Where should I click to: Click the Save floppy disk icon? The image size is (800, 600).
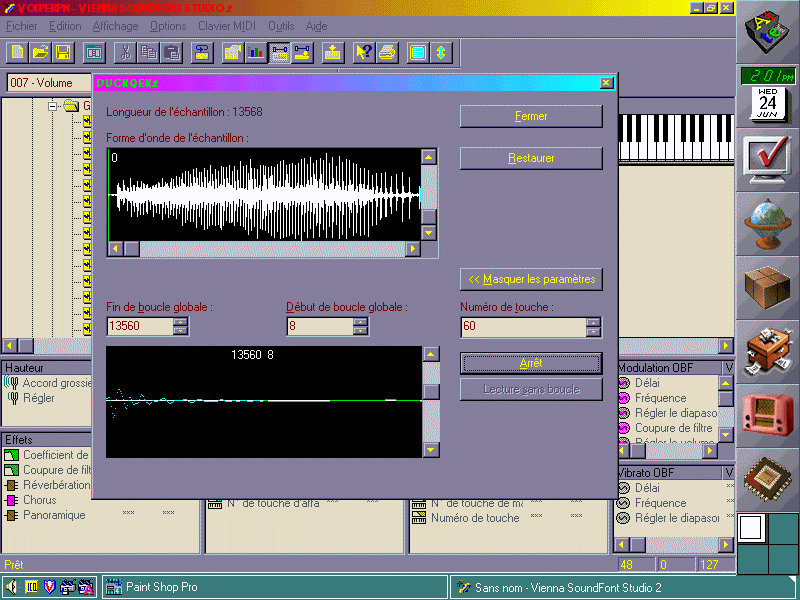coord(63,52)
